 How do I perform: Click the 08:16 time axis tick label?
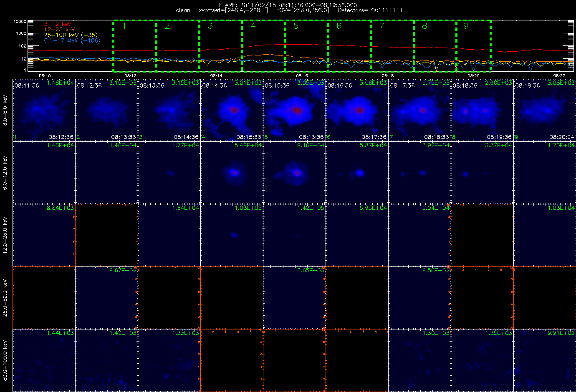tap(302, 76)
